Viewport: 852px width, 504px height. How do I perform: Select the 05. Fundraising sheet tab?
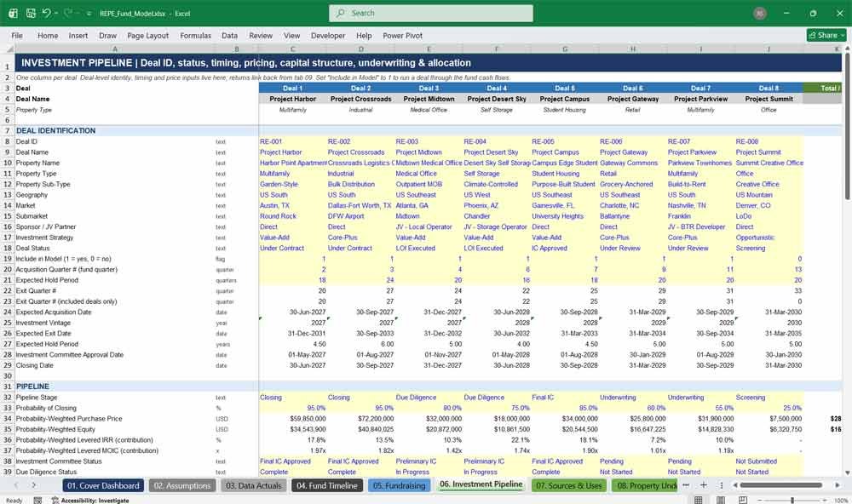399,485
